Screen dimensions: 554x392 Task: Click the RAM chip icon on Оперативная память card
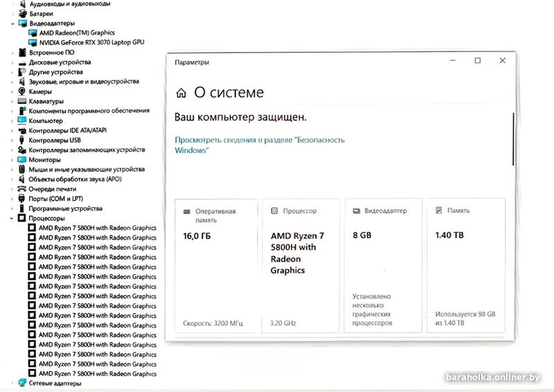[187, 212]
